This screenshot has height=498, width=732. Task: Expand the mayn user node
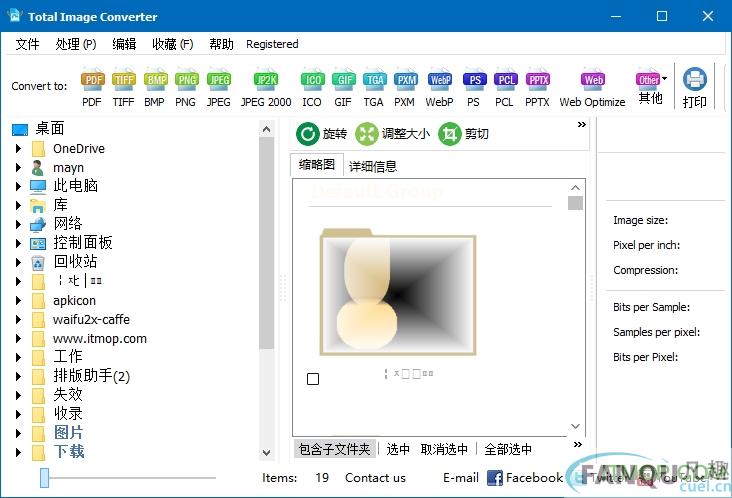pyautogui.click(x=18, y=168)
